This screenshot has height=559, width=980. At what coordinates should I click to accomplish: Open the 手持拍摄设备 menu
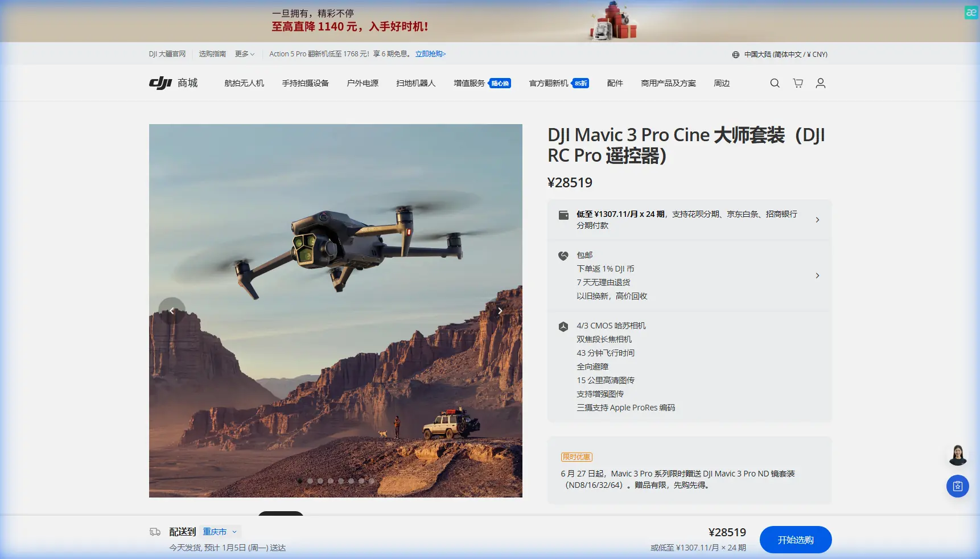click(305, 83)
